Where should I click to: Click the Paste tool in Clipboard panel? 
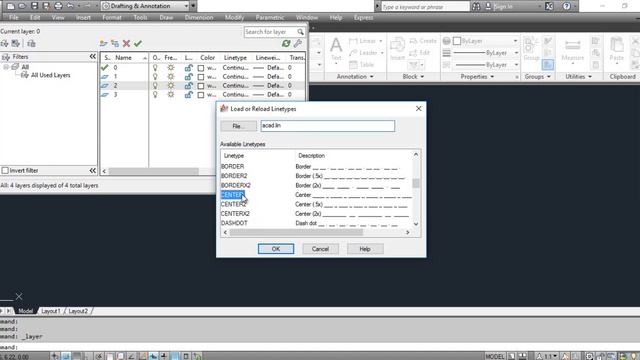coord(617,49)
